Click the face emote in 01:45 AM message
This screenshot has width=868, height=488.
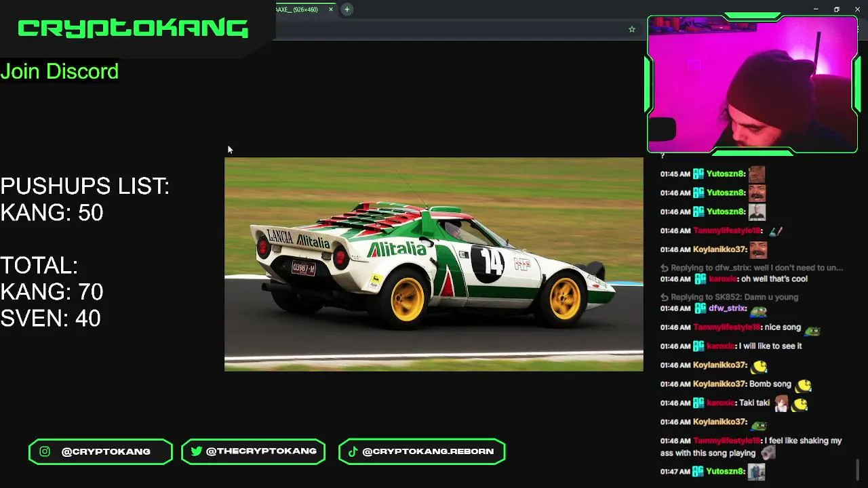757,174
